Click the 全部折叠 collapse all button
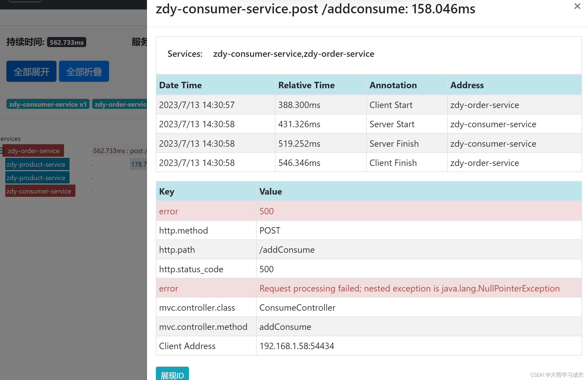The width and height of the screenshot is (588, 380). (x=84, y=72)
